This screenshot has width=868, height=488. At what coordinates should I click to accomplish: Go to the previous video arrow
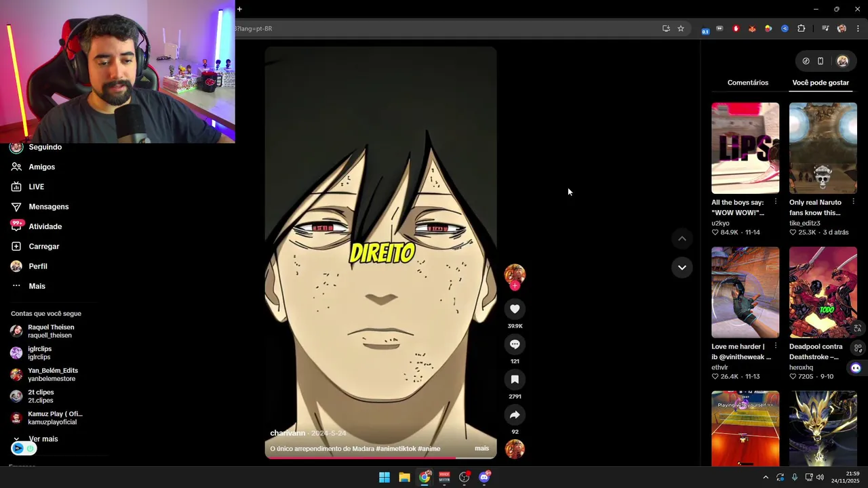682,239
